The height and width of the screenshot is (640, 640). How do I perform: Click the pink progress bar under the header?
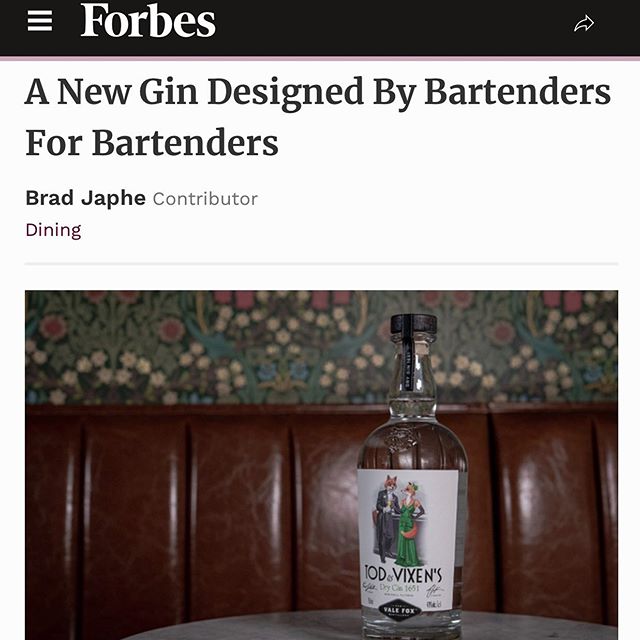click(320, 58)
